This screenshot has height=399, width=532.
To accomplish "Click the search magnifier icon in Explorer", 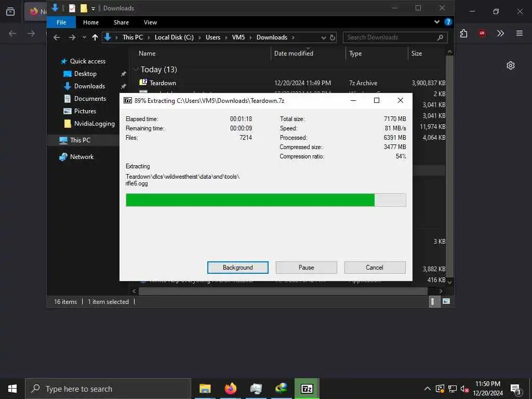I will pyautogui.click(x=440, y=37).
